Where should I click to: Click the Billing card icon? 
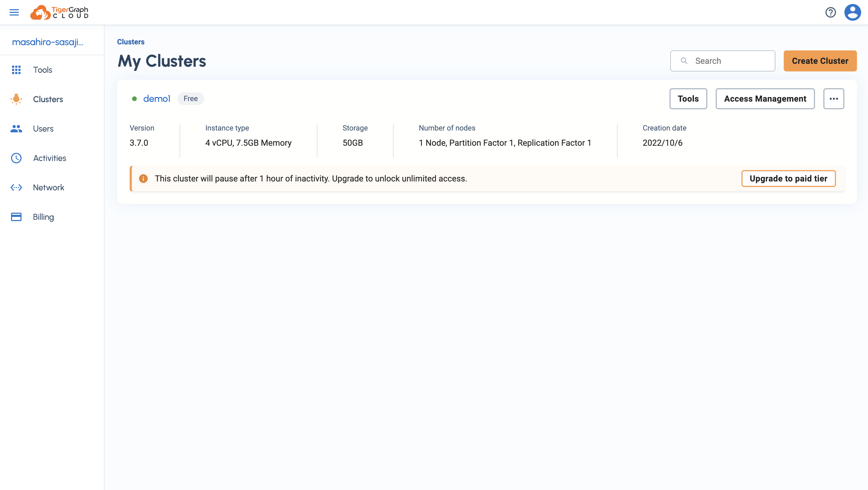(16, 217)
